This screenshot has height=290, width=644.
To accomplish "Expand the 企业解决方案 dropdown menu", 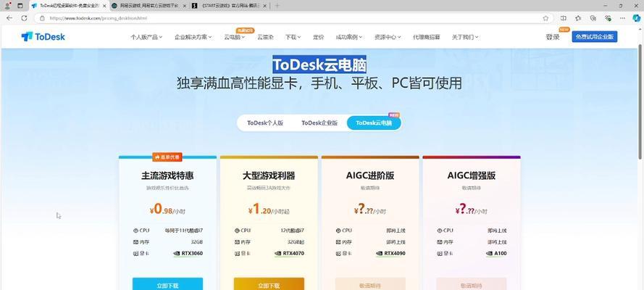I will [x=193, y=37].
